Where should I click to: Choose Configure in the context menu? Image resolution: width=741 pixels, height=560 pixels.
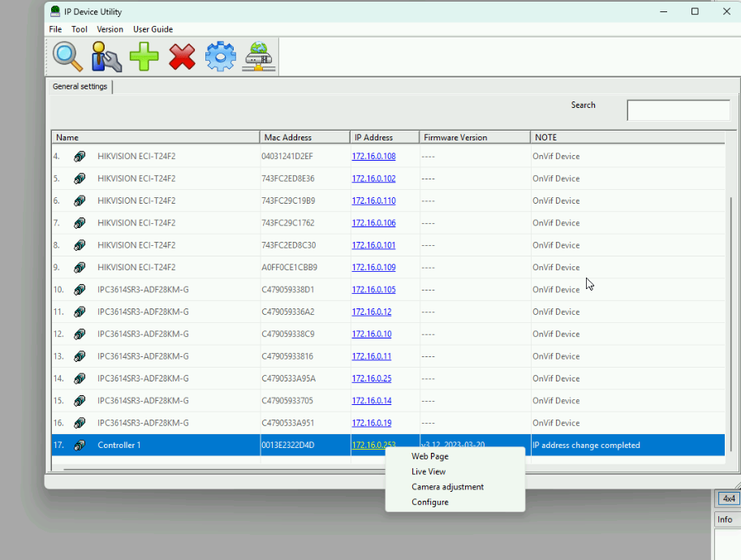coord(429,502)
